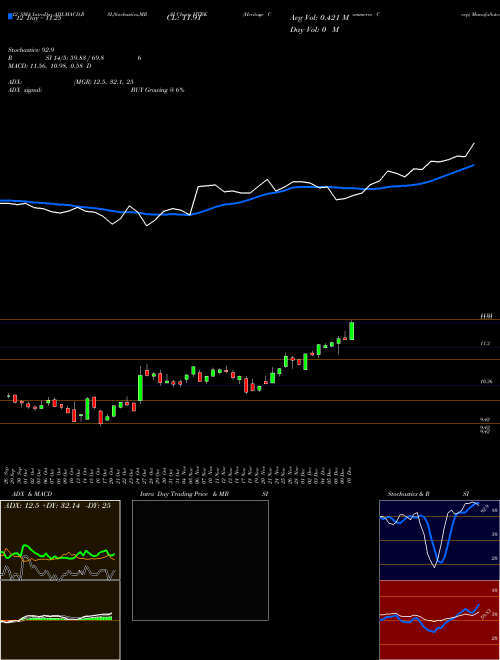Click the blue 12 Day SMA legend square
Screen dimensions: 500x660
point(10,17)
